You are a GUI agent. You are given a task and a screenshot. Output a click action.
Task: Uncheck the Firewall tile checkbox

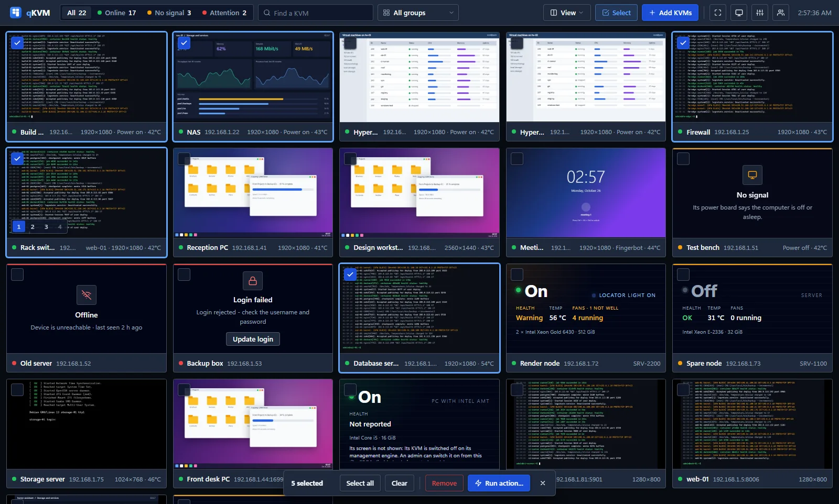tap(683, 43)
